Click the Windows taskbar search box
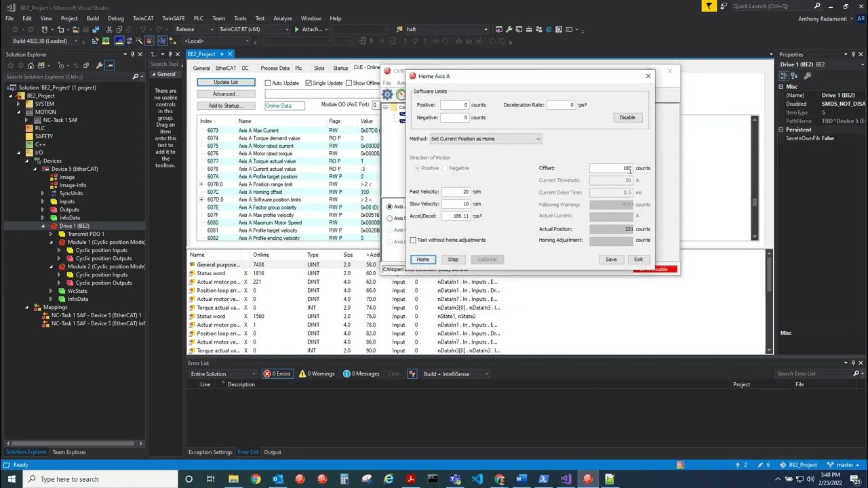Screen dimensions: 868x488 [101, 479]
